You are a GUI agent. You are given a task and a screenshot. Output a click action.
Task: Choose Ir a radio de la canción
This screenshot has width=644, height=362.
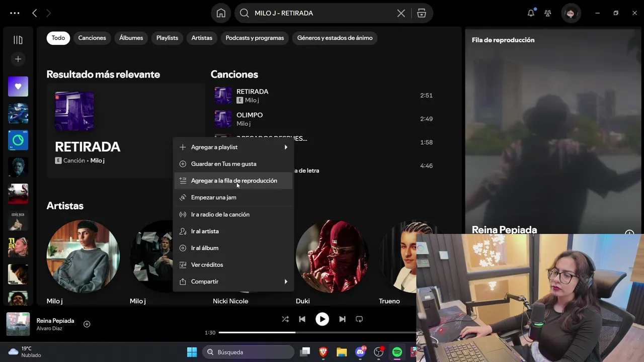coord(233,215)
